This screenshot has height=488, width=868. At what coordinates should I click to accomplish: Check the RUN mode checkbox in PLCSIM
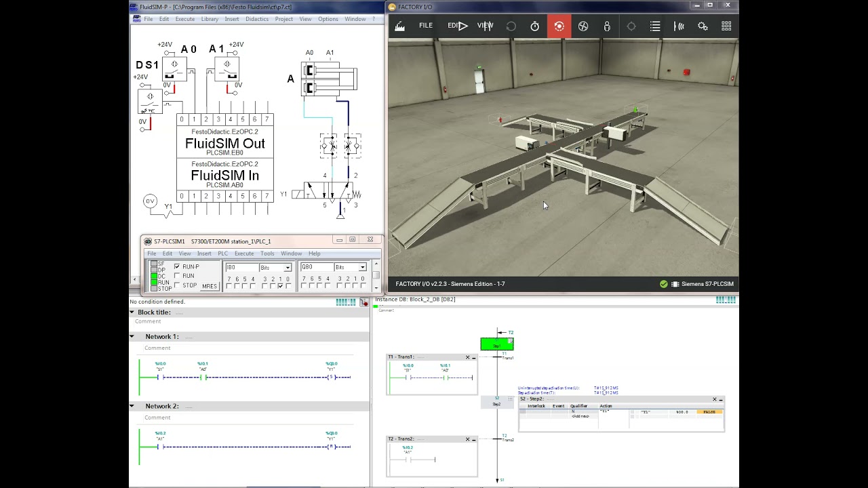177,276
